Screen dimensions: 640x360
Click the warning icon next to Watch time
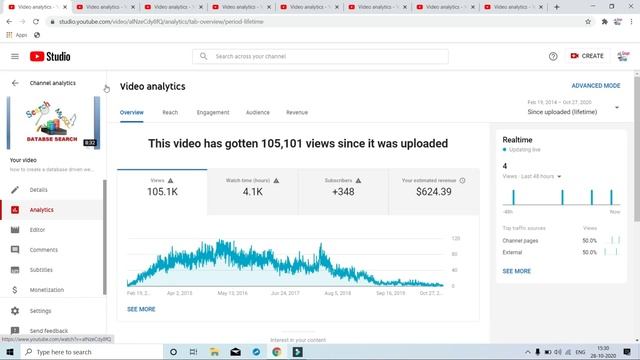coord(276,180)
